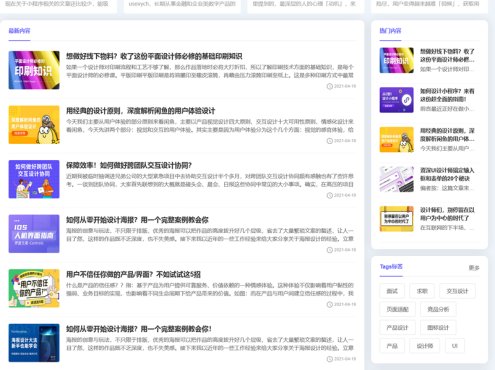Screen dimensions: 495x370
Task: Open sidebar title 用经典的设计原则，深度解析闲鱼的用户体...
Action: pyautogui.click(x=447, y=135)
